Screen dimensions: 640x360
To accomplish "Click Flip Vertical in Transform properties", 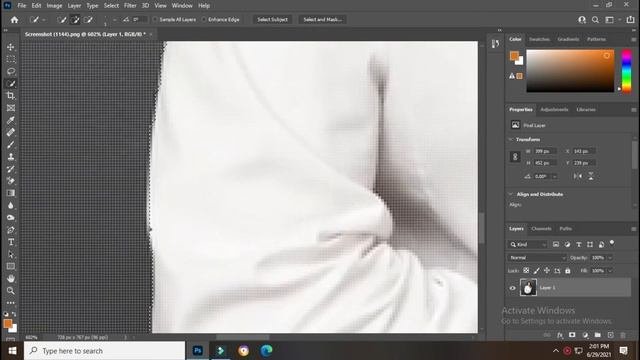I will click(x=591, y=176).
